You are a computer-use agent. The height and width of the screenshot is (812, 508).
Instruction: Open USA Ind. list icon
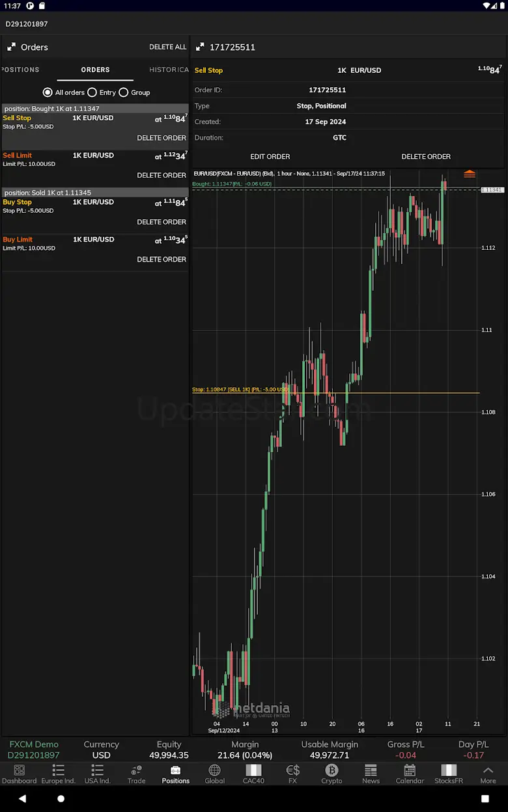coord(98,770)
